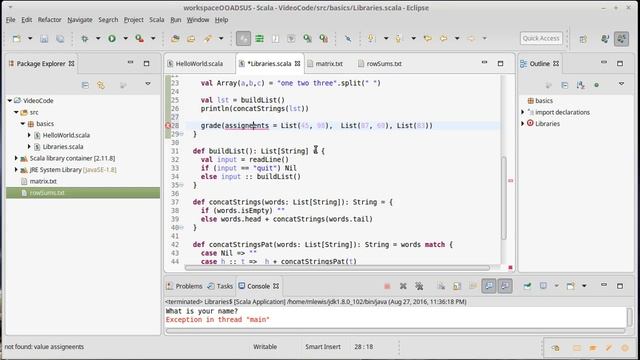Toggle Scroll Lock in Console toolbar

457,287
